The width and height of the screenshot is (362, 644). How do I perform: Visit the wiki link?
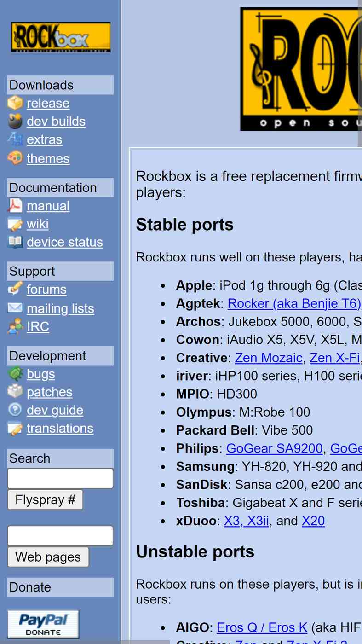[37, 224]
